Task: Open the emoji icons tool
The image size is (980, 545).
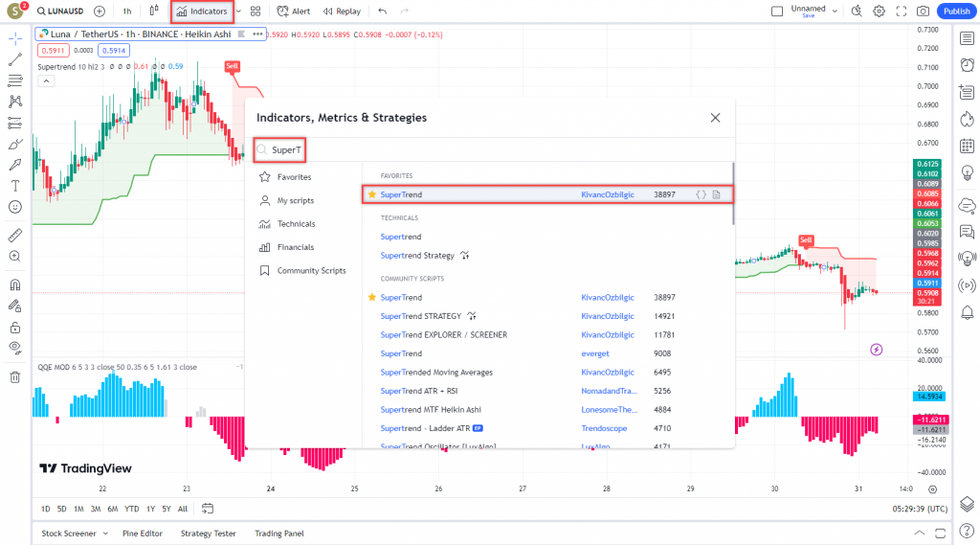Action: [15, 207]
